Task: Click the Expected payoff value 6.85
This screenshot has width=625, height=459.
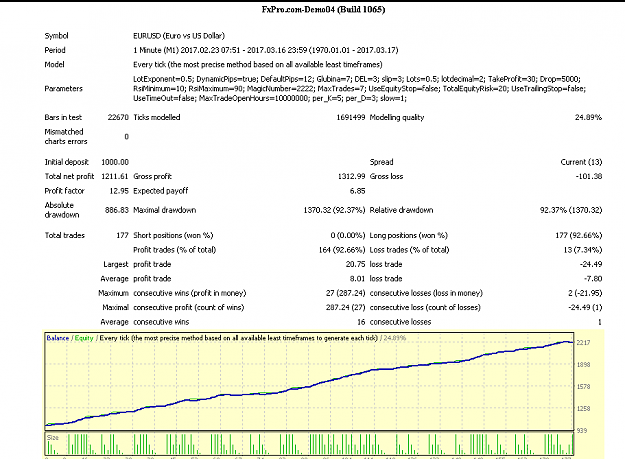Action: (357, 191)
